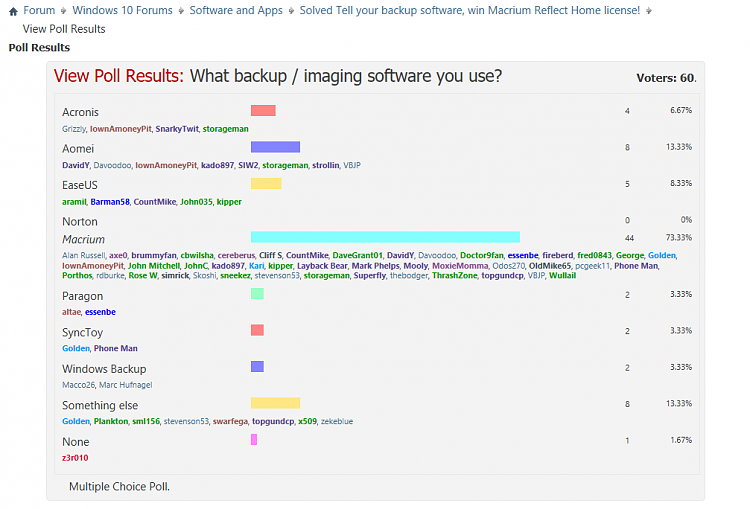
Task: Open fireberd's profile
Action: coord(558,255)
